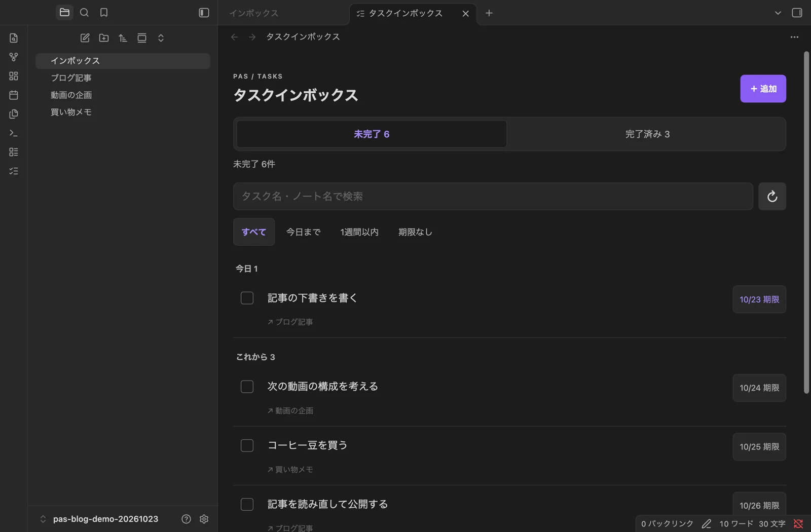Open the search magnifier icon
The image size is (811, 532).
click(84, 13)
